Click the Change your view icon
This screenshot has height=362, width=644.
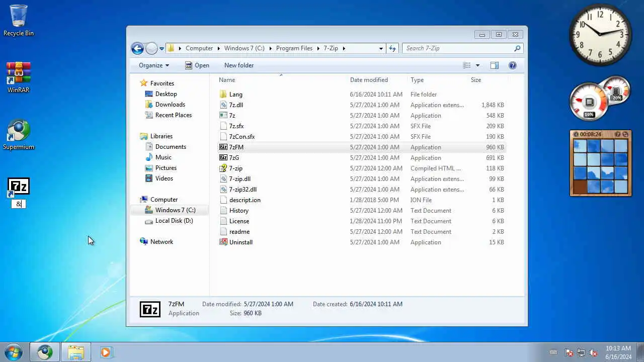point(467,65)
